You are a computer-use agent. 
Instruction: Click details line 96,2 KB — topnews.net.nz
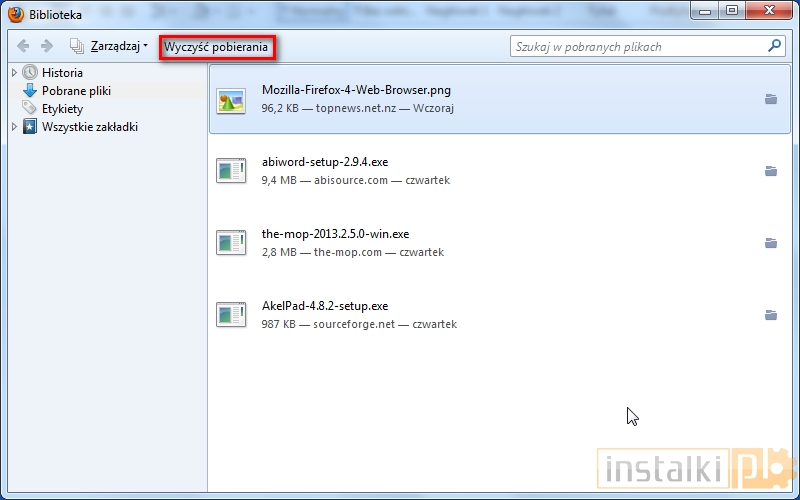pyautogui.click(x=358, y=108)
